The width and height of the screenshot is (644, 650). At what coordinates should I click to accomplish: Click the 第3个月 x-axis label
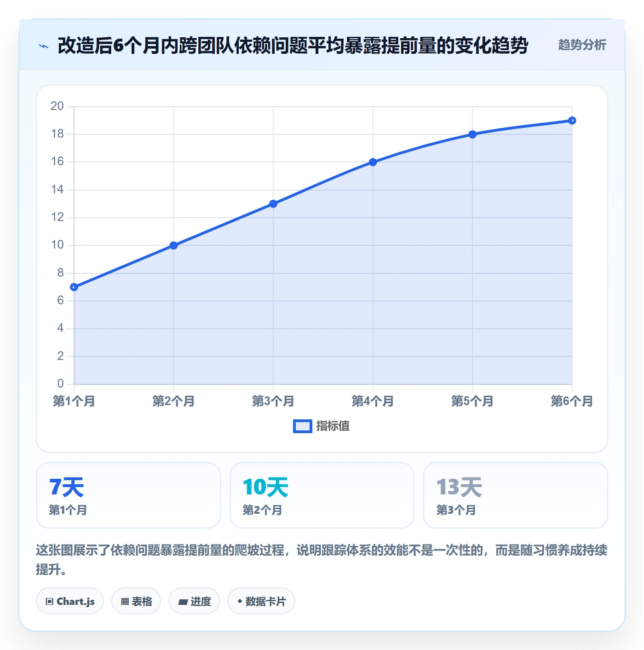pyautogui.click(x=273, y=401)
